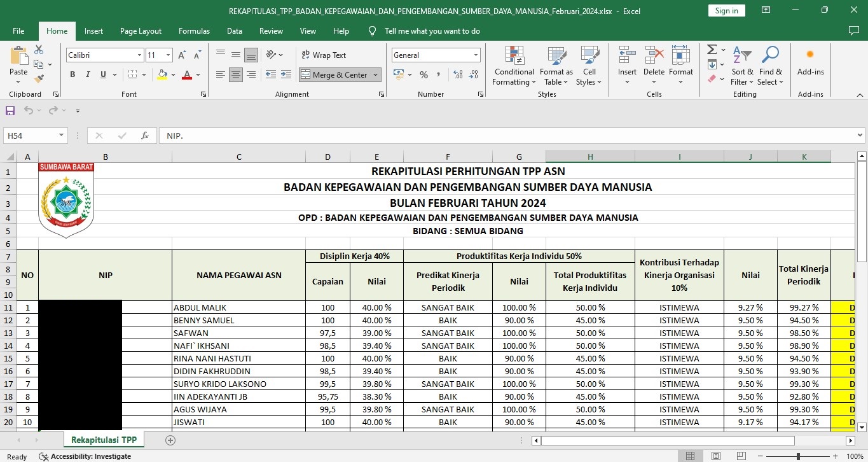Expand the Merge & Center dropdown arrow

click(376, 75)
